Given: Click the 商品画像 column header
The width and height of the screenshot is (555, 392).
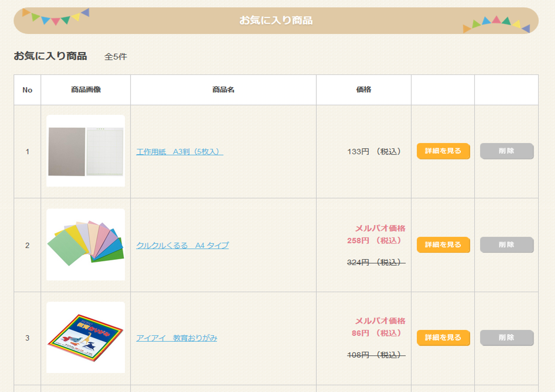Looking at the screenshot, I should (x=86, y=90).
